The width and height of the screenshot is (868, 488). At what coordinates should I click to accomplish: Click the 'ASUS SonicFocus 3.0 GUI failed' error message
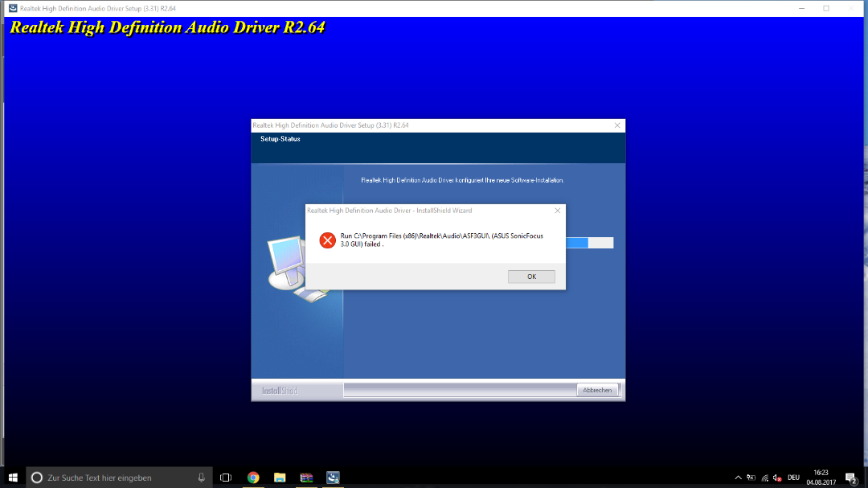click(x=442, y=240)
